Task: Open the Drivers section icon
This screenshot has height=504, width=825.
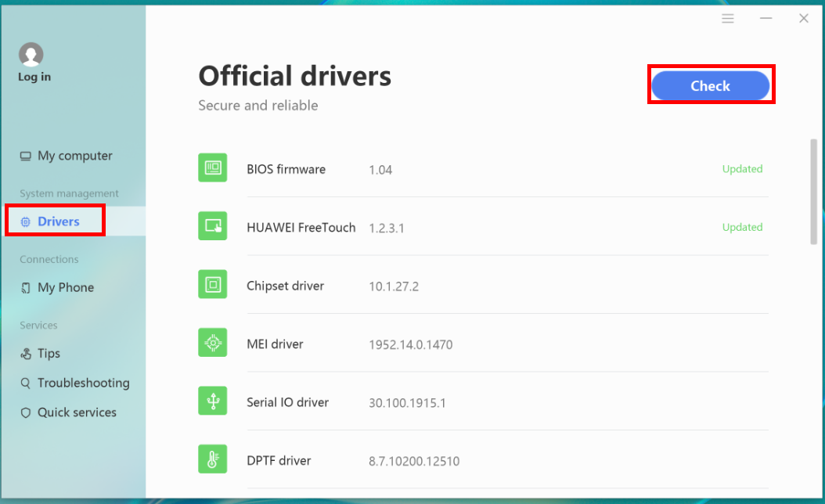Action: point(26,220)
